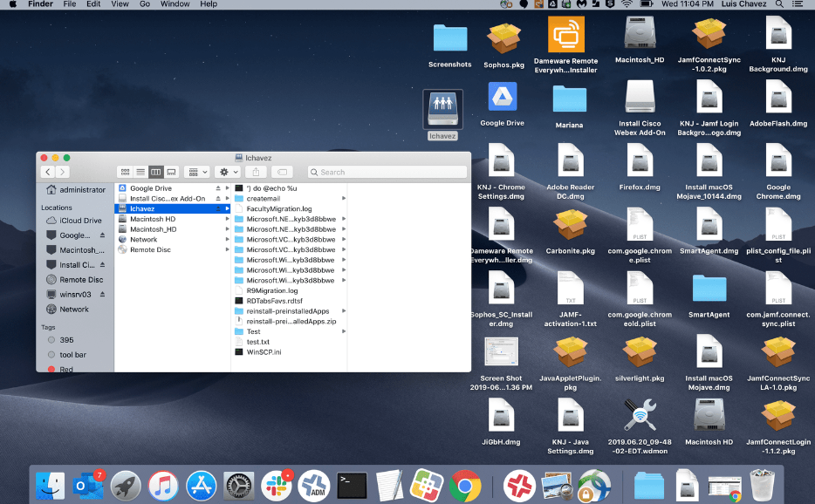This screenshot has width=815, height=504.
Task: Select Sophos.pkg on desktop
Action: point(503,45)
